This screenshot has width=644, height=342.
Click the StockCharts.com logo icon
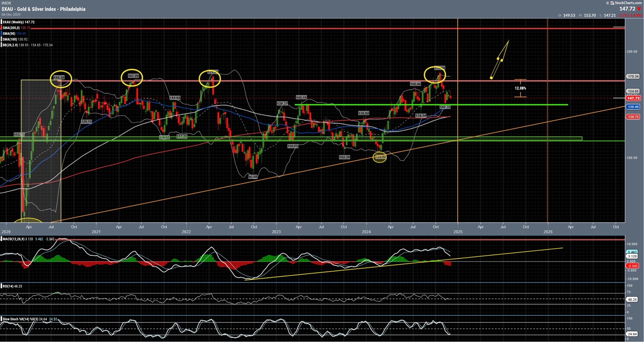[612, 3]
